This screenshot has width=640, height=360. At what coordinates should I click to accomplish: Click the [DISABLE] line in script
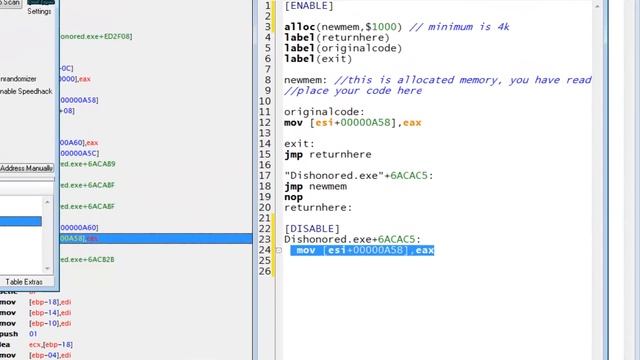(312, 229)
